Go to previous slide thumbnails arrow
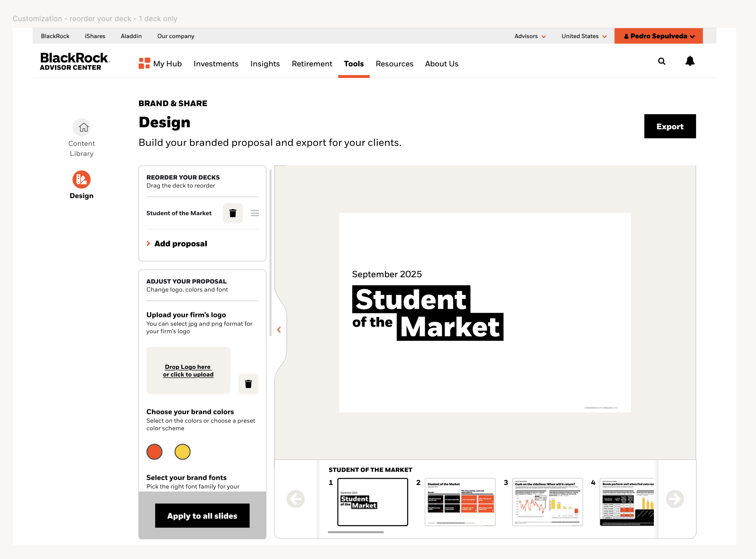756x559 pixels. (295, 499)
